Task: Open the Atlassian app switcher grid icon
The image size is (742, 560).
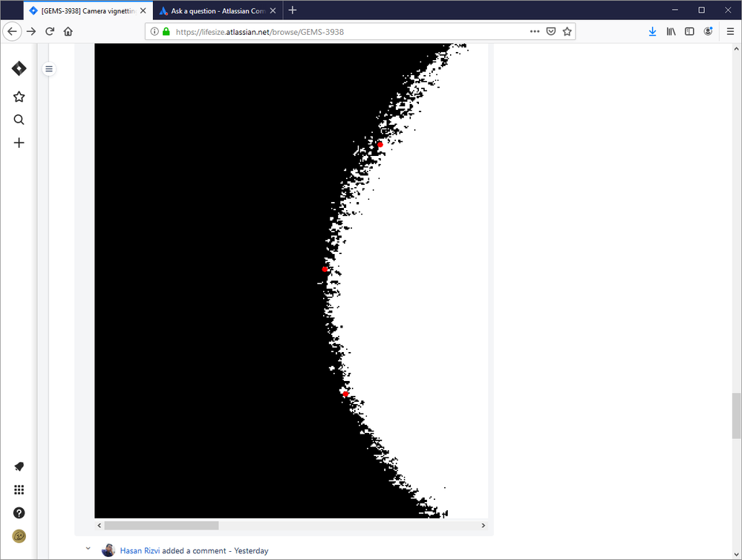Action: 19,489
